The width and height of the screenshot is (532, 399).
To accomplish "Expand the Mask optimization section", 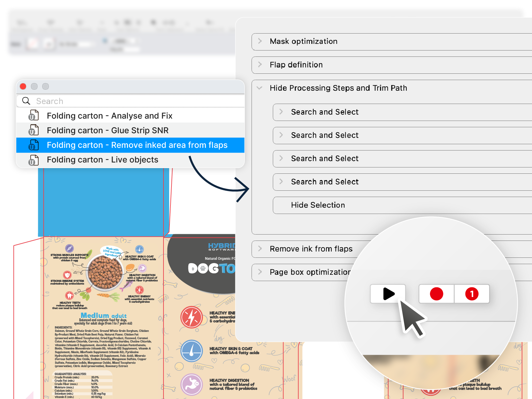I will (x=260, y=42).
